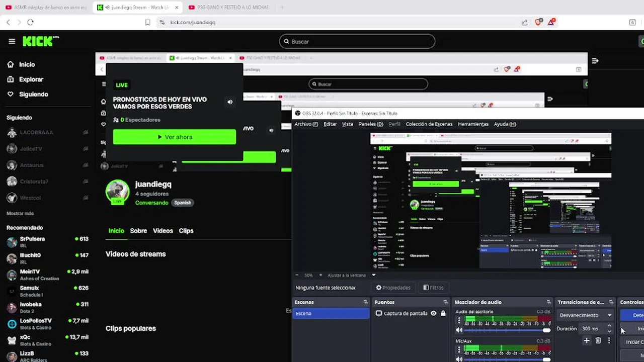The width and height of the screenshot is (644, 362).
Task: Open the Vista menu in OBS
Action: click(347, 124)
